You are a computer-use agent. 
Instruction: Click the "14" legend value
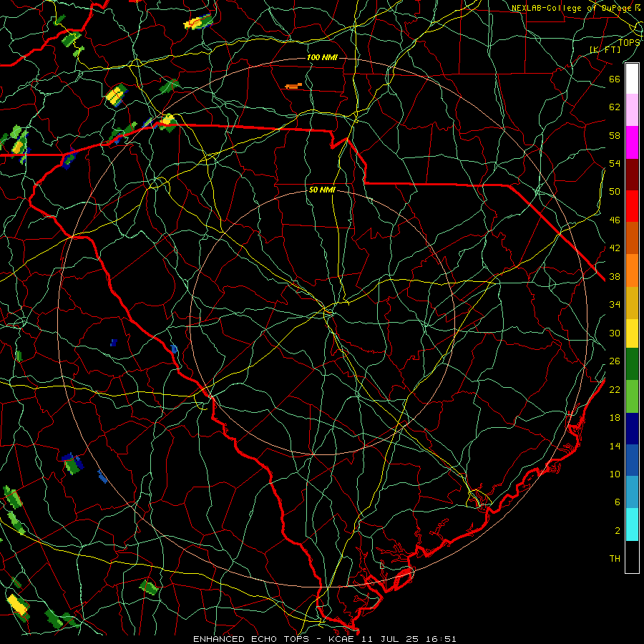click(x=615, y=446)
